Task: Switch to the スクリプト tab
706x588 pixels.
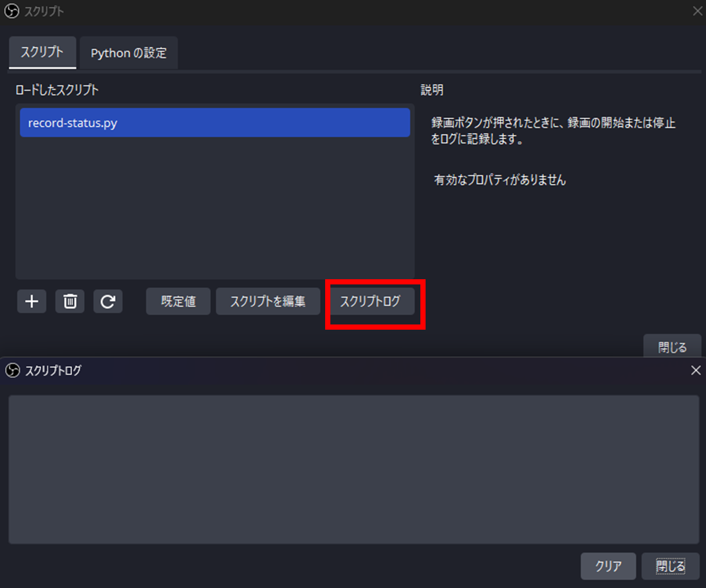Action: tap(42, 52)
